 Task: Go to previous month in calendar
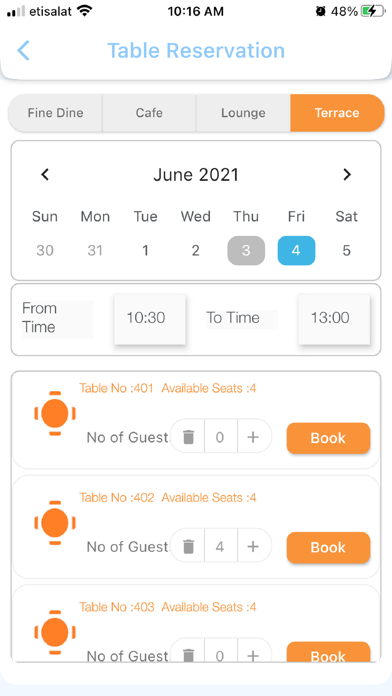45,174
